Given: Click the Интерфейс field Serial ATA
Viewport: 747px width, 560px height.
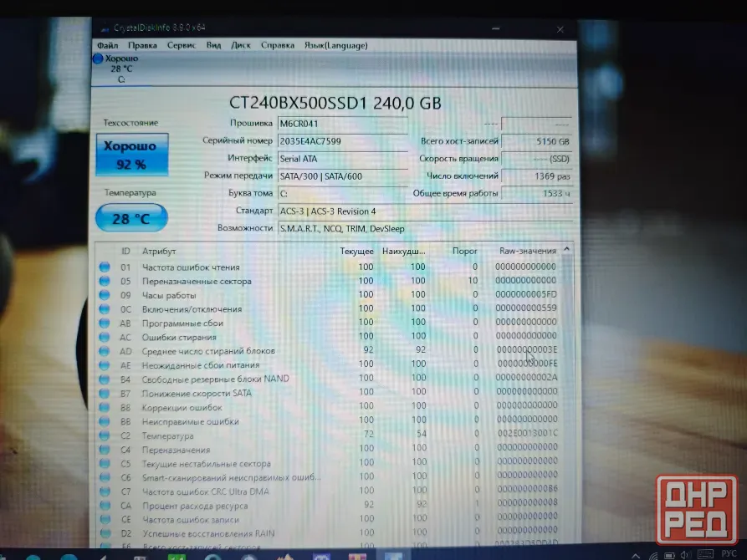Looking at the screenshot, I should tap(342, 159).
